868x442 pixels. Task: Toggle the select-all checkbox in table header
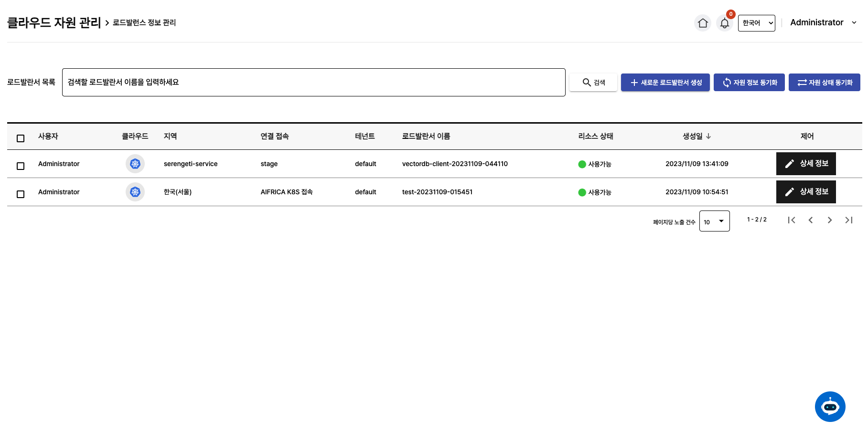[21, 138]
